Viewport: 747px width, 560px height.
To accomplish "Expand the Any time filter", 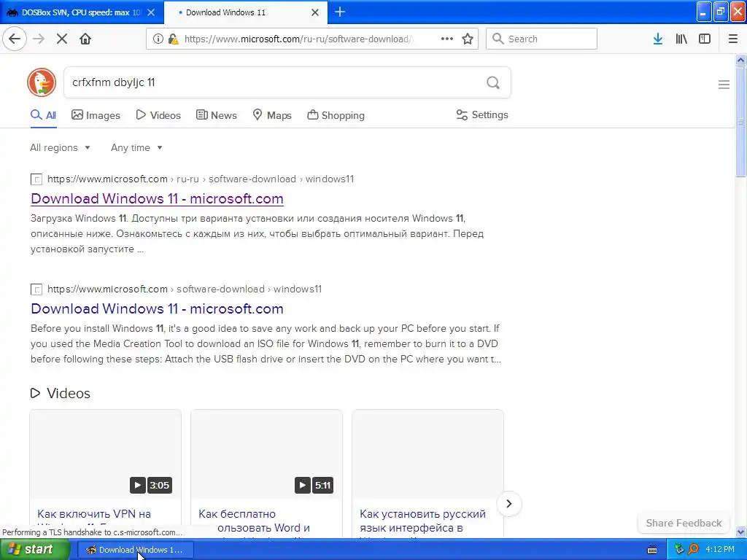I will click(136, 147).
